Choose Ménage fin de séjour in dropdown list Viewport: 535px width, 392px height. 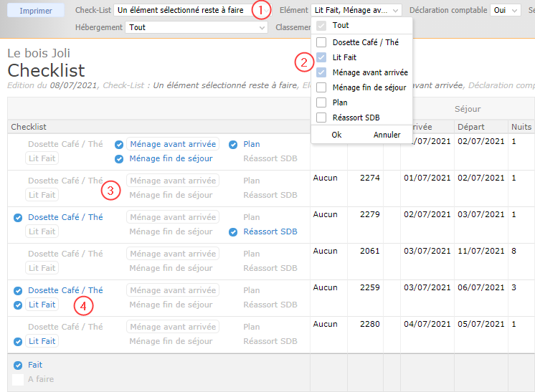point(321,87)
